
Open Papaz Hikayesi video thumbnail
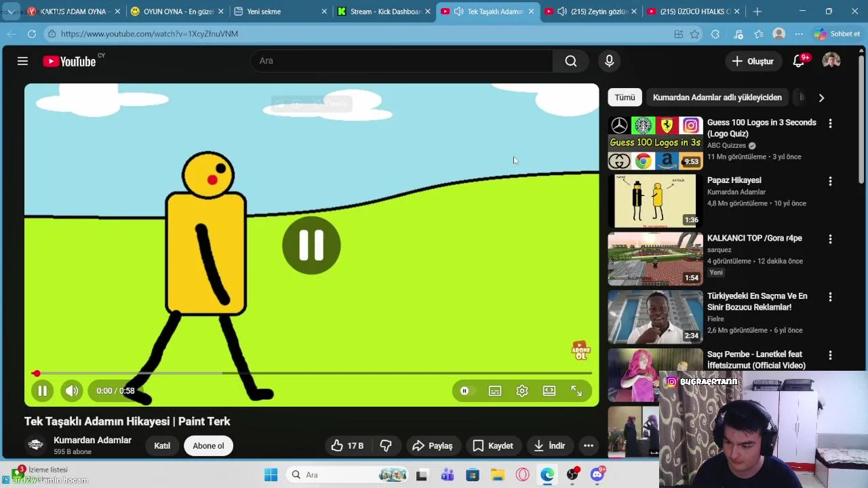tap(655, 201)
